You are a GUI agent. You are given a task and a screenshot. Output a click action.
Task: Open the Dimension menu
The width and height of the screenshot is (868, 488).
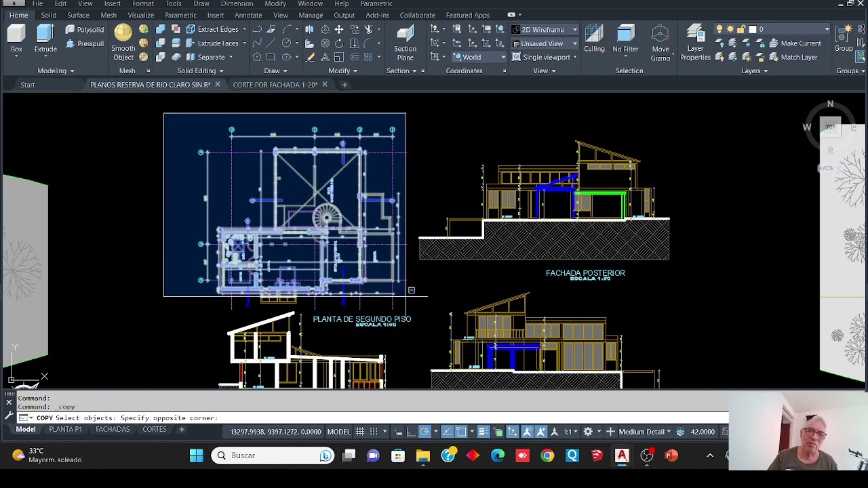(237, 4)
